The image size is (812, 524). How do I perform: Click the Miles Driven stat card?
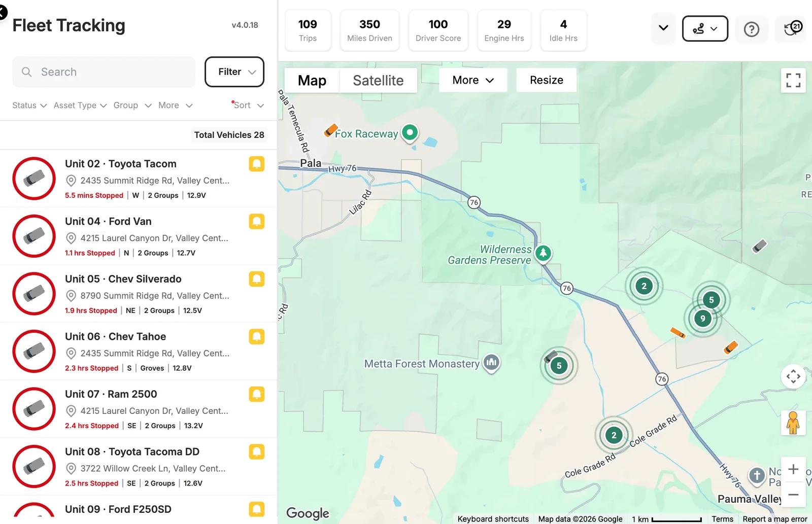369,30
